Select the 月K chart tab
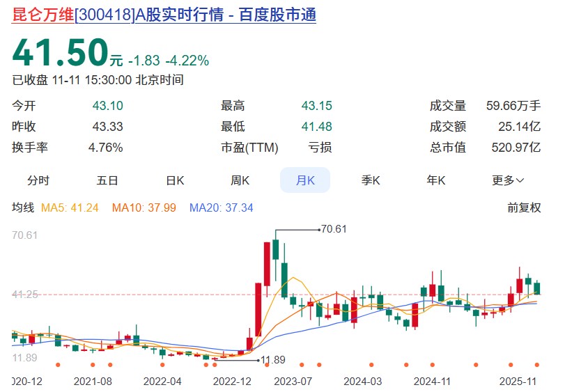565x392 pixels. pos(305,180)
